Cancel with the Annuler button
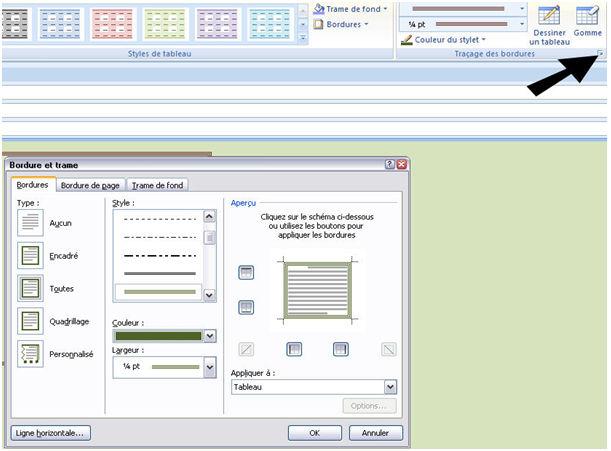Screen dimensions: 611x451 pos(376,433)
